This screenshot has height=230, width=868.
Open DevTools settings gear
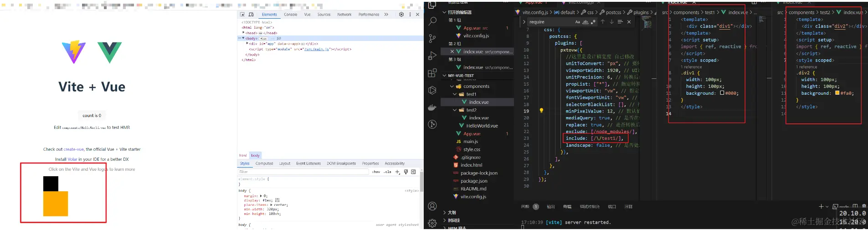(x=401, y=15)
